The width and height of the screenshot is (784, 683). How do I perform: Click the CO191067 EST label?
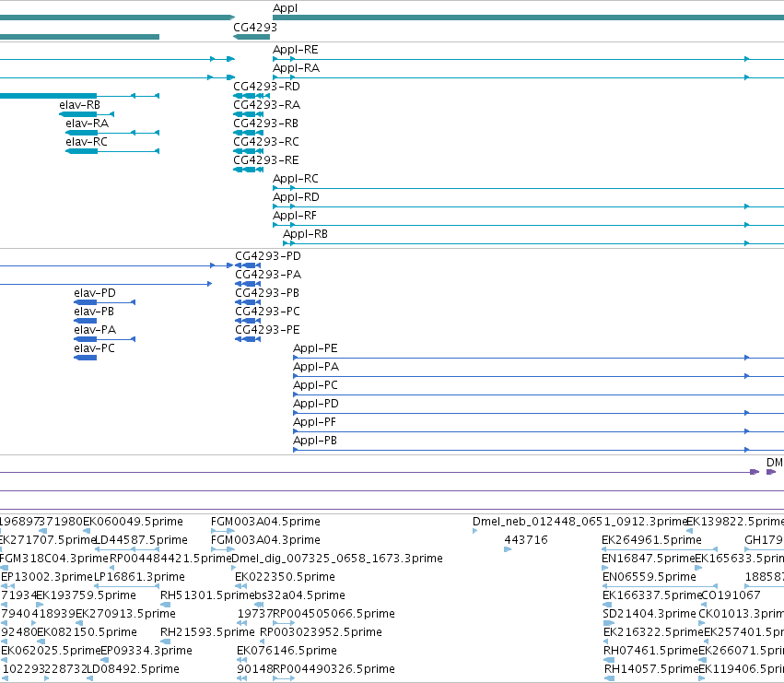click(x=731, y=596)
